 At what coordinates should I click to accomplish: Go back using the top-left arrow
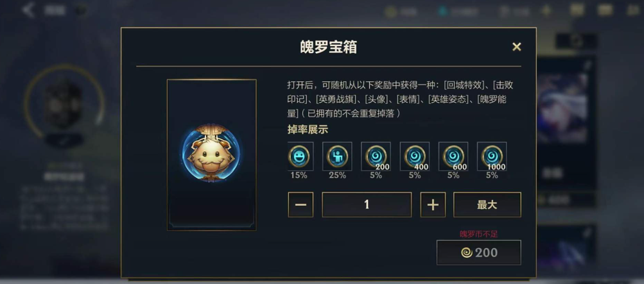click(x=28, y=10)
